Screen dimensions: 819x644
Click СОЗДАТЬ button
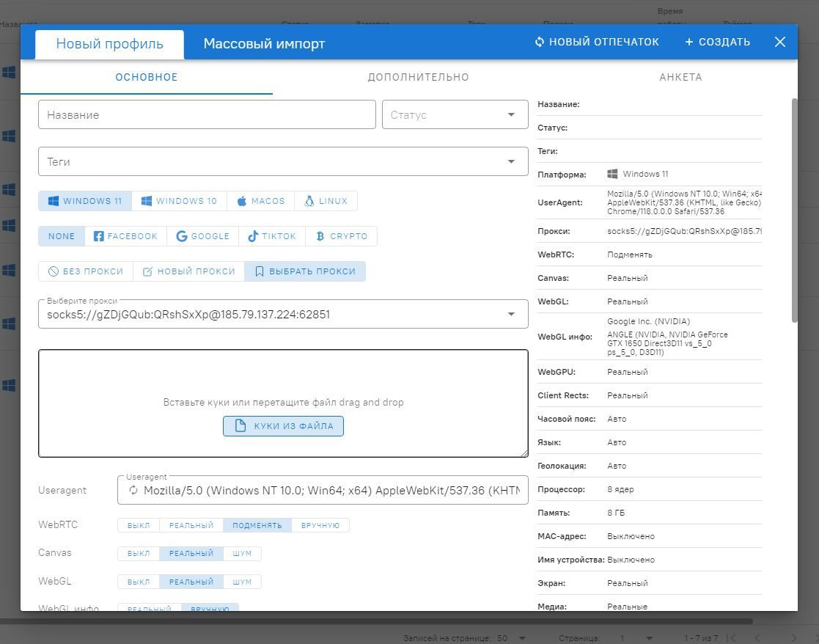click(718, 42)
